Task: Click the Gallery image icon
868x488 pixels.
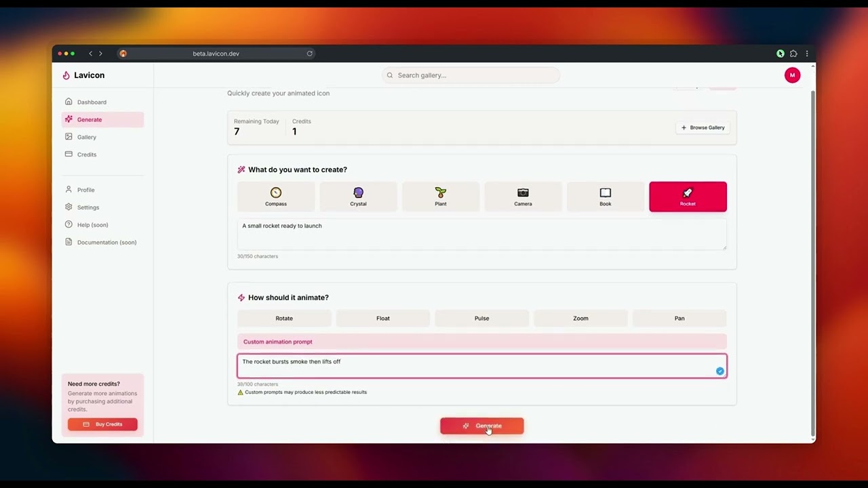Action: 68,136
